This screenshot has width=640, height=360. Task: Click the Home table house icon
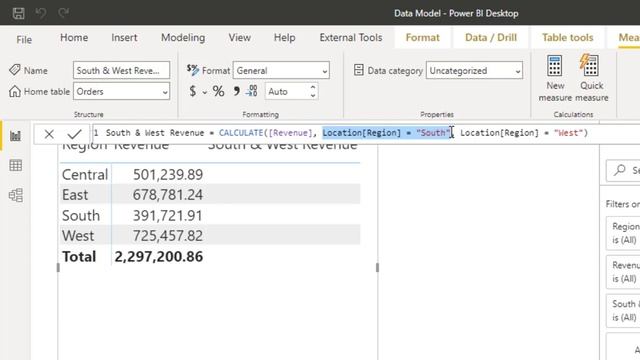(x=15, y=91)
